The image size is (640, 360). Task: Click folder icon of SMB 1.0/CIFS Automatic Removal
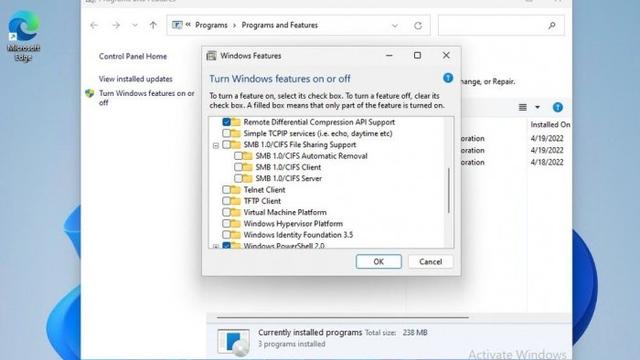pos(247,156)
